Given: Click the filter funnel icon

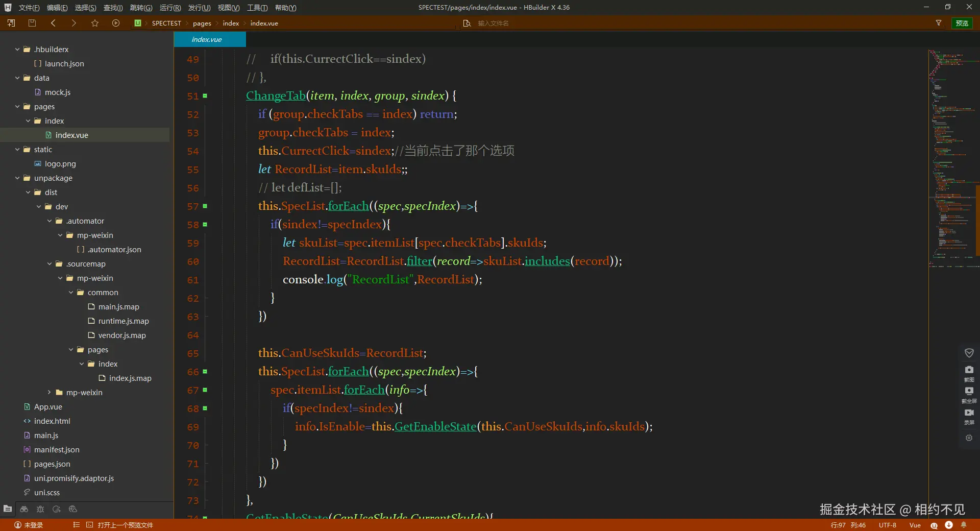Looking at the screenshot, I should click(x=938, y=23).
